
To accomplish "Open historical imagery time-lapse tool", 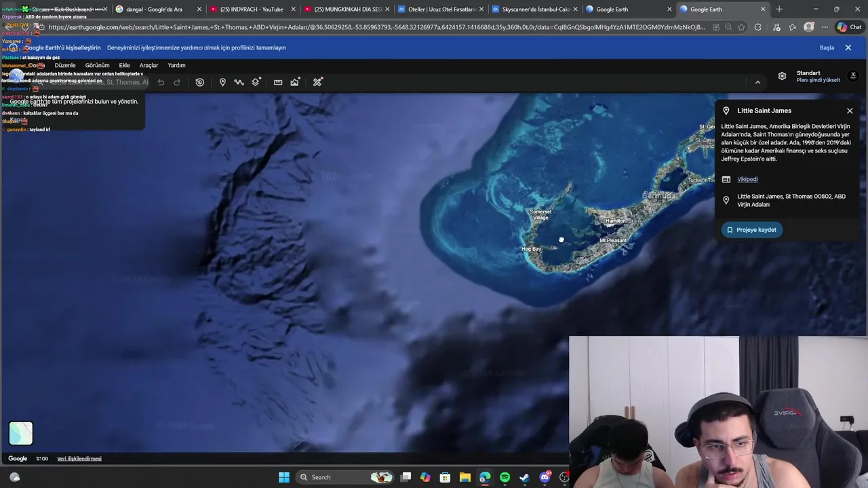I will pos(200,82).
